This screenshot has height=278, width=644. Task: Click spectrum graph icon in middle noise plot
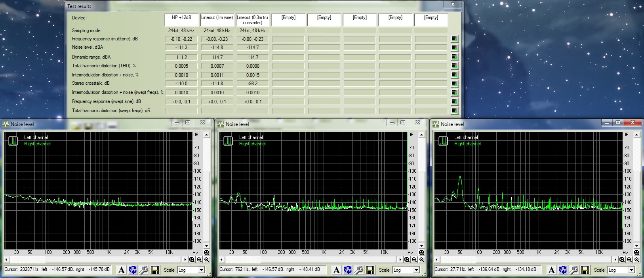228,141
